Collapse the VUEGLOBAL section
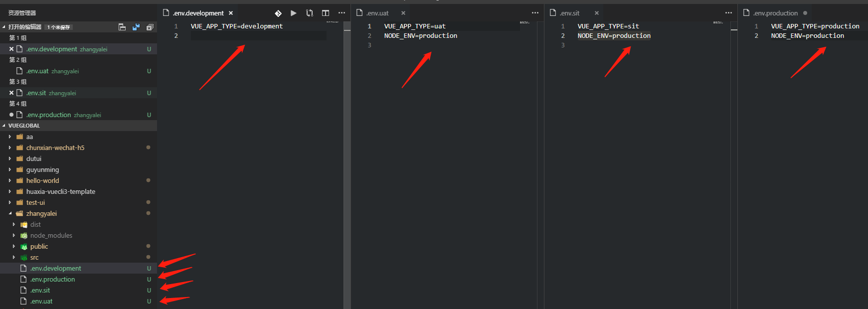868x309 pixels. tap(4, 126)
